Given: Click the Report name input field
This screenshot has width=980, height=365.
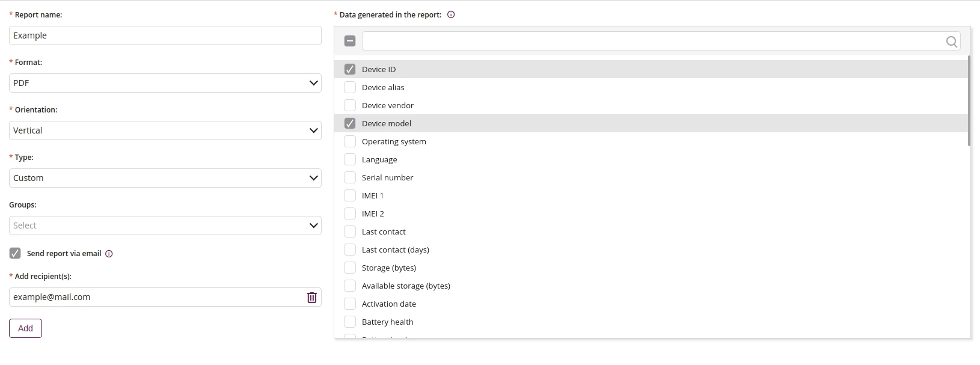Looking at the screenshot, I should 165,35.
